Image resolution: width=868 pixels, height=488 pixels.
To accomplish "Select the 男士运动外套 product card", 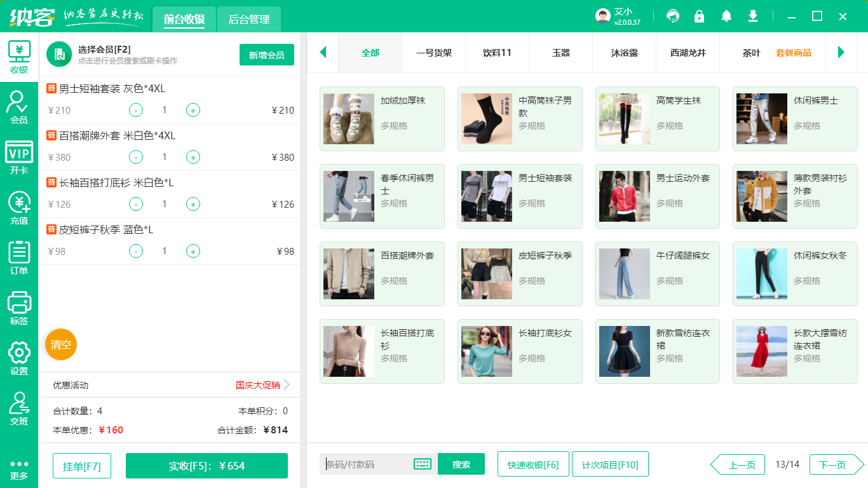I will (x=658, y=196).
